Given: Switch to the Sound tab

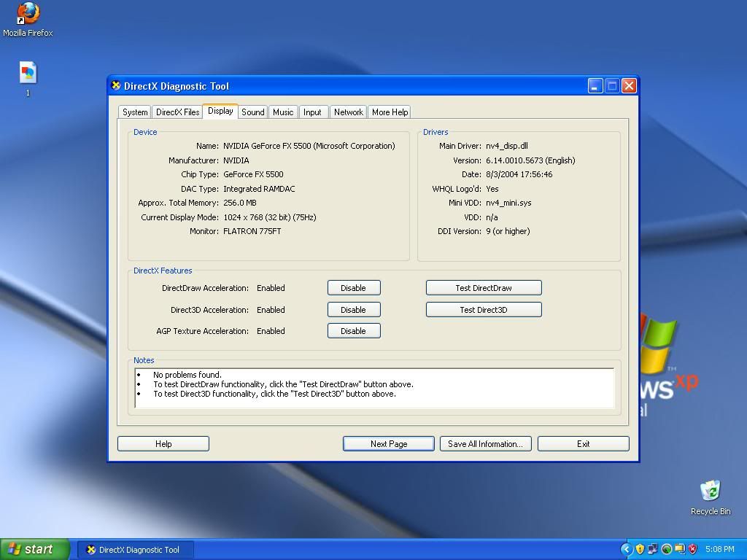Looking at the screenshot, I should click(x=252, y=112).
